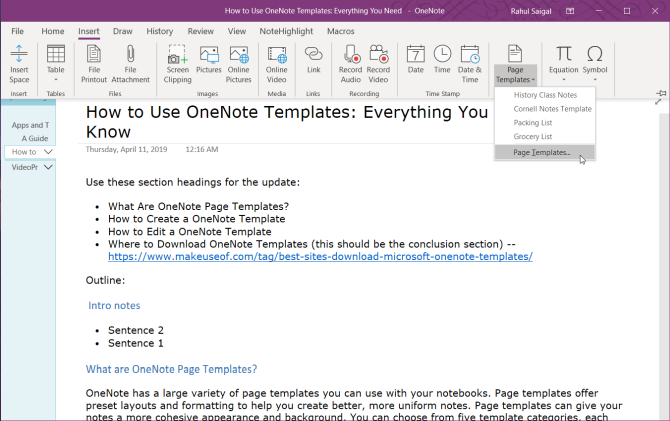
Task: Pin the ribbon with pin icon
Action: pos(661,93)
